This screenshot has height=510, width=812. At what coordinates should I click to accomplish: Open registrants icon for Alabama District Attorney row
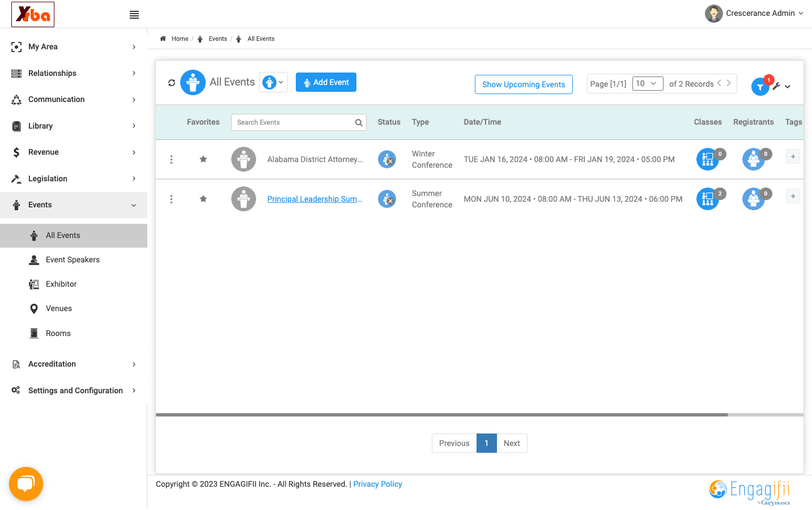(x=754, y=159)
